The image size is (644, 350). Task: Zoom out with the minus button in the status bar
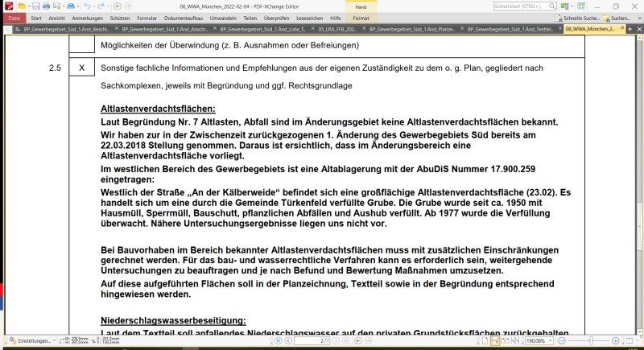[x=562, y=340]
